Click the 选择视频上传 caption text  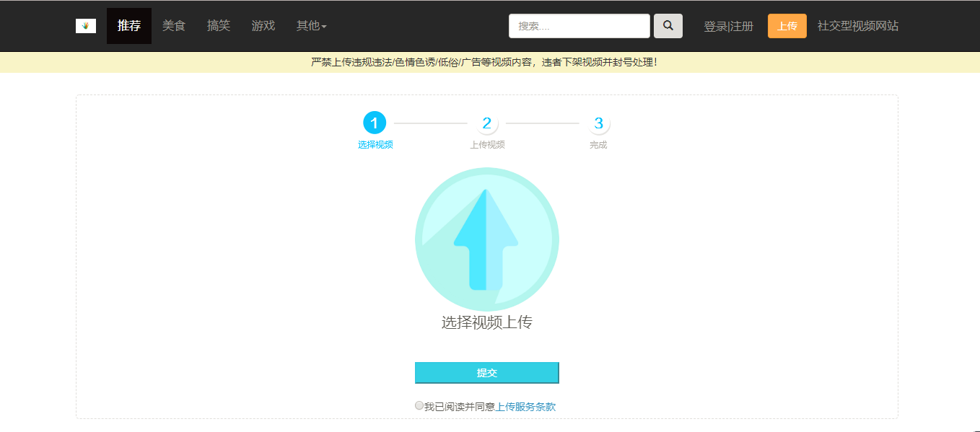point(487,322)
